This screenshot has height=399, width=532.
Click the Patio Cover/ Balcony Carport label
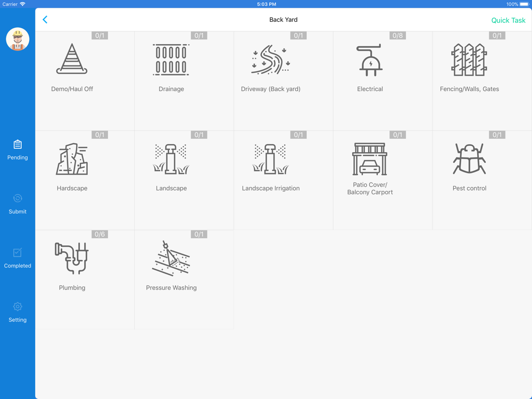coord(370,188)
